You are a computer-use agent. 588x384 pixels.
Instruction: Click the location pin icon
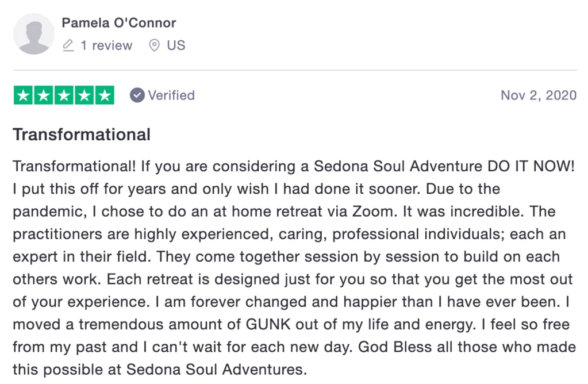pos(154,45)
